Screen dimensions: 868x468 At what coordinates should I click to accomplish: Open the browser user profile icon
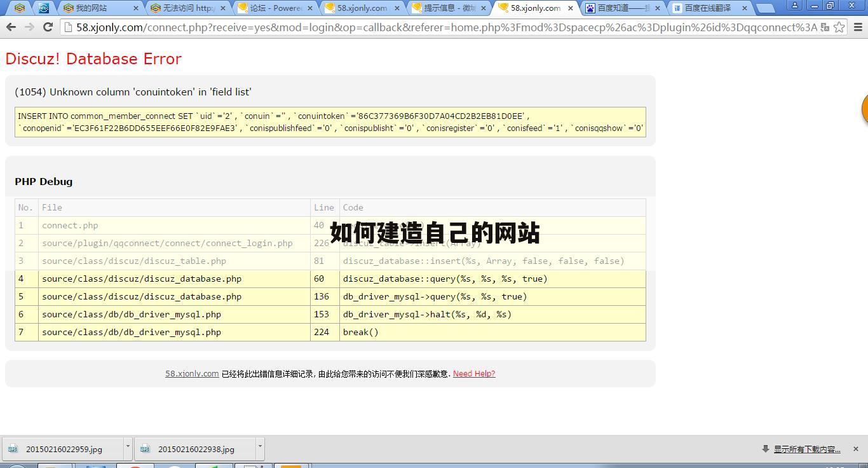click(794, 5)
